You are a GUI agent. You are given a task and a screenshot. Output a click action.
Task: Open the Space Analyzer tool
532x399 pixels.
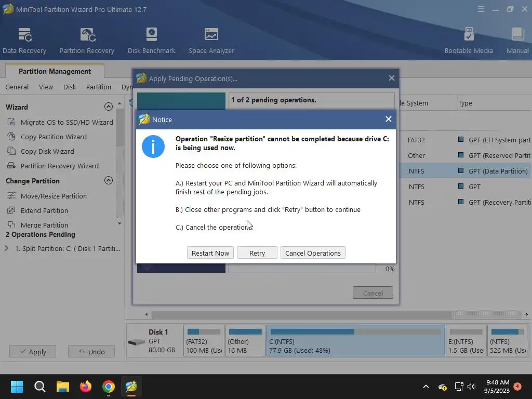click(211, 41)
